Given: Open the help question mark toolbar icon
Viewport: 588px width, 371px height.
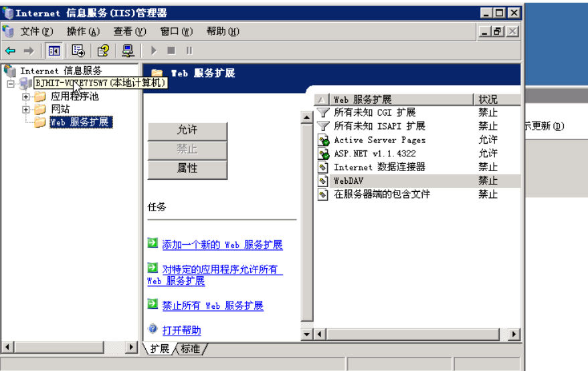Looking at the screenshot, I should (x=103, y=51).
